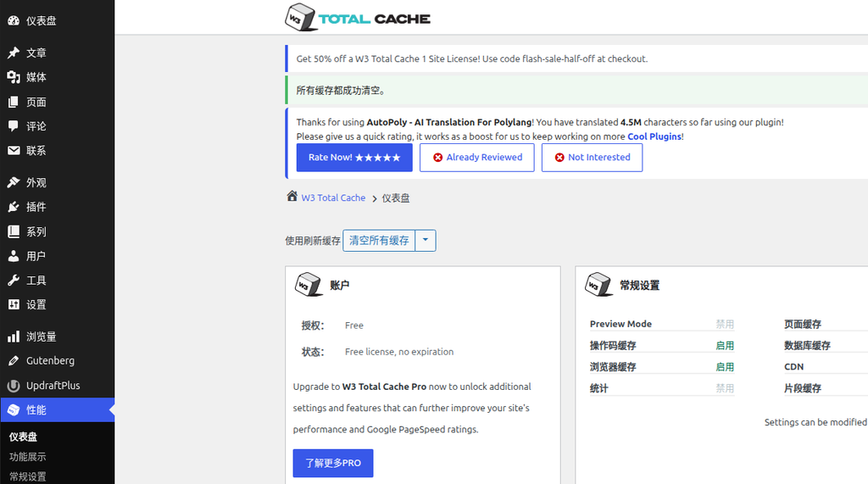Image resolution: width=868 pixels, height=484 pixels.
Task: Select 常规设置 submenu item
Action: click(28, 476)
